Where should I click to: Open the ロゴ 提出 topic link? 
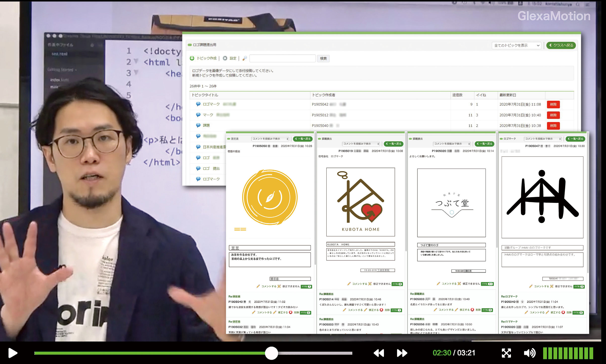[211, 168]
